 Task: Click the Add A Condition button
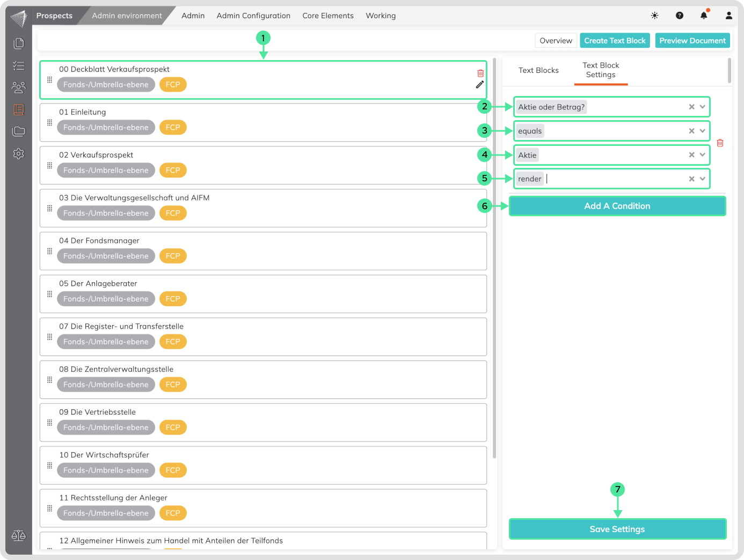tap(617, 206)
